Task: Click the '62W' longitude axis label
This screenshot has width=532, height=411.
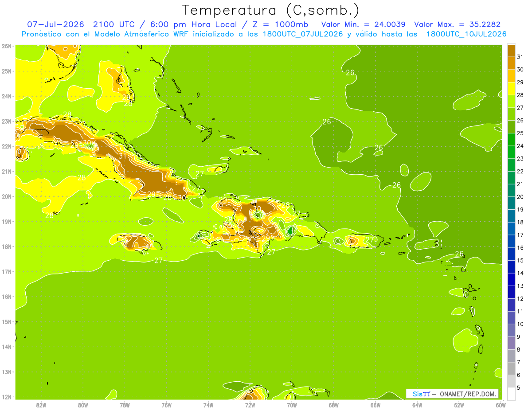Action: point(459,405)
